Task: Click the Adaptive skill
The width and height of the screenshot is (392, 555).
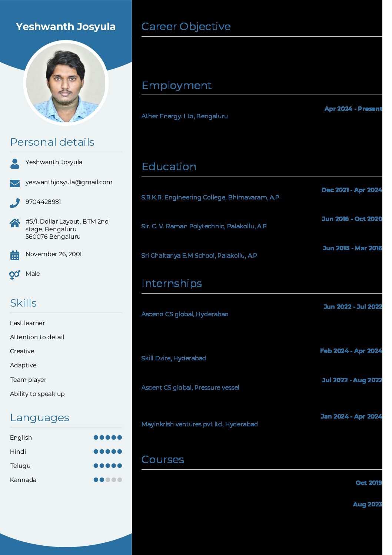Action: pos(23,366)
